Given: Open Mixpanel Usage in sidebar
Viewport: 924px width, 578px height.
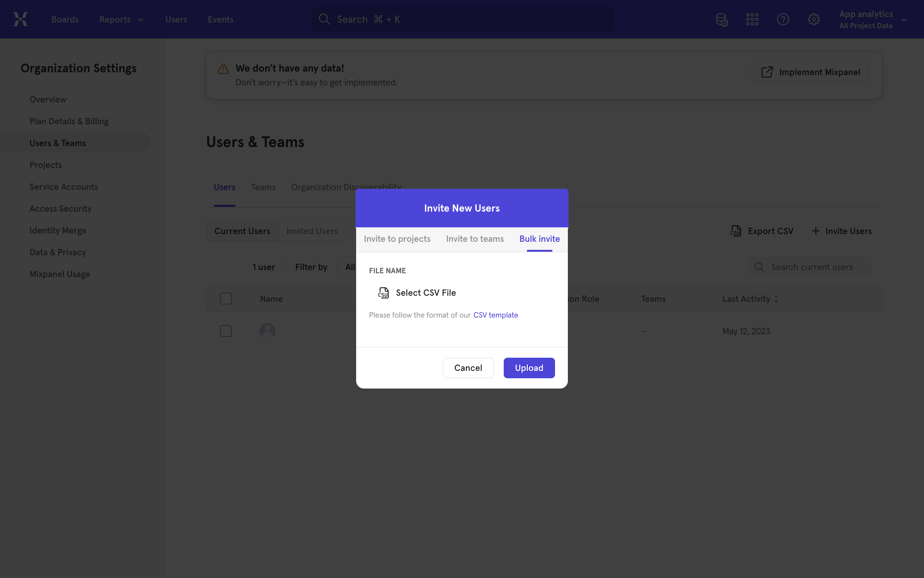Looking at the screenshot, I should coord(60,274).
